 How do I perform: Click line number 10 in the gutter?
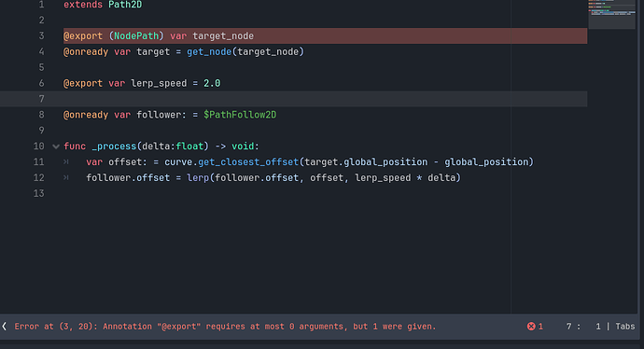[38, 147]
